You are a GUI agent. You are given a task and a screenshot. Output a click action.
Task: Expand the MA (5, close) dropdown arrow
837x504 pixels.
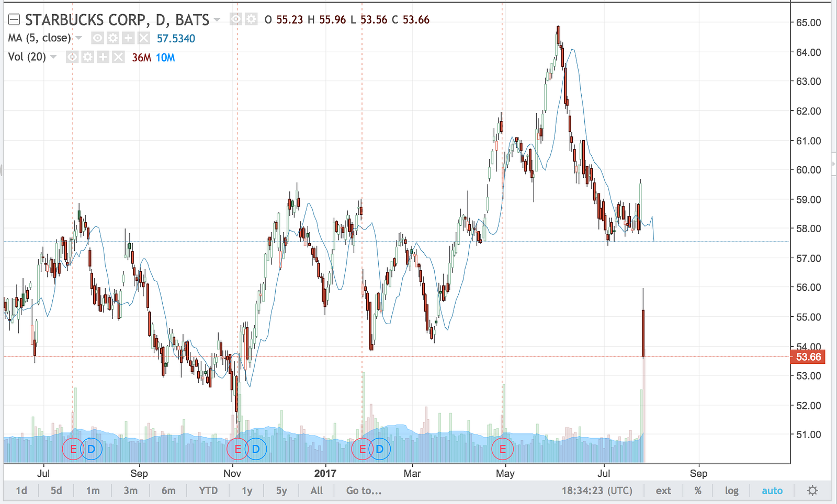coord(79,38)
